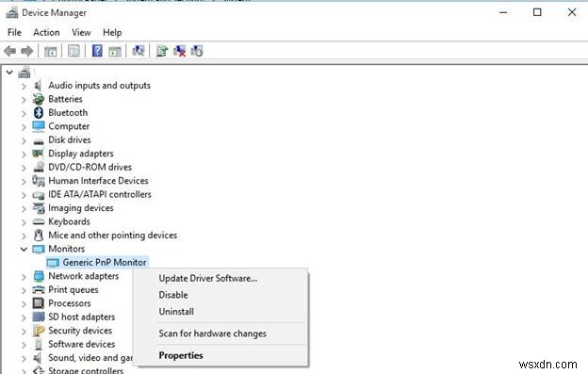Expand the Network adapters category
Viewport: 588px width, 374px height.
24,277
